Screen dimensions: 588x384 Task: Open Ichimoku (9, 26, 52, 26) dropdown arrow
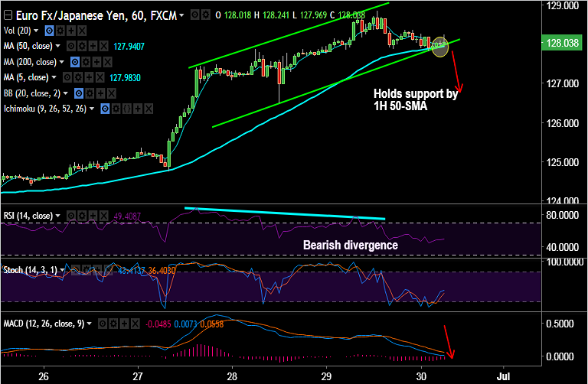[x=92, y=109]
